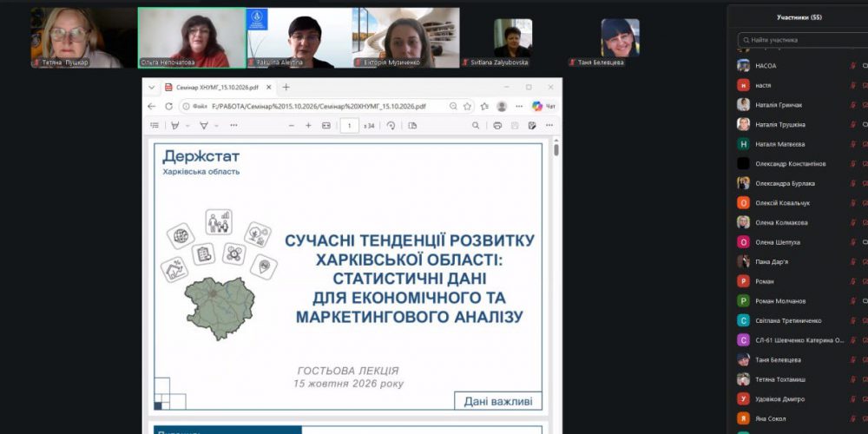Click muted mic icon for Олексій Ковальчук

(x=852, y=203)
